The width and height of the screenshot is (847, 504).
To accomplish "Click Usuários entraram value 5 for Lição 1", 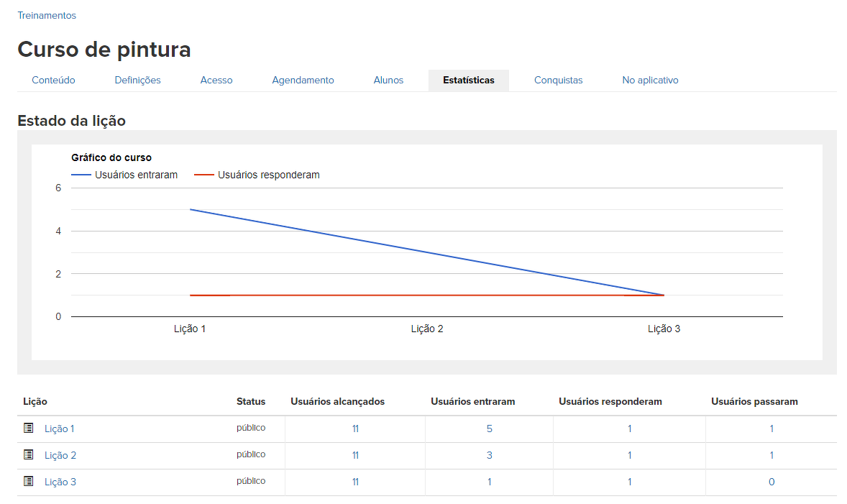I will pyautogui.click(x=490, y=429).
